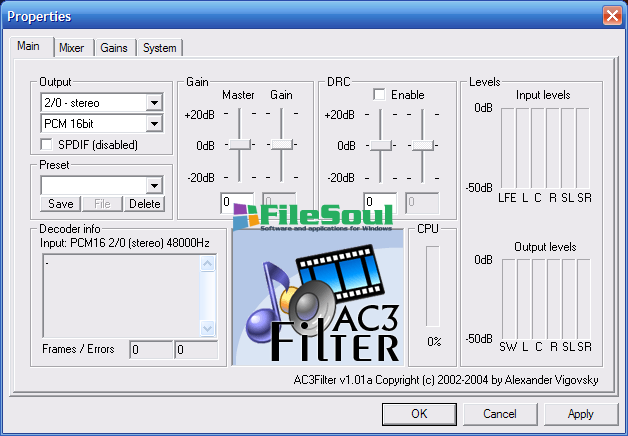This screenshot has height=436, width=628.
Task: Click the decoder info scrollbar down arrow
Action: [x=208, y=328]
